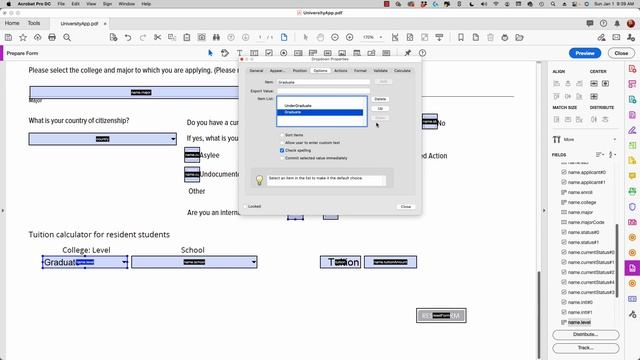Click the star bookmark icon
This screenshot has height=360, width=640.
pos(23,38)
